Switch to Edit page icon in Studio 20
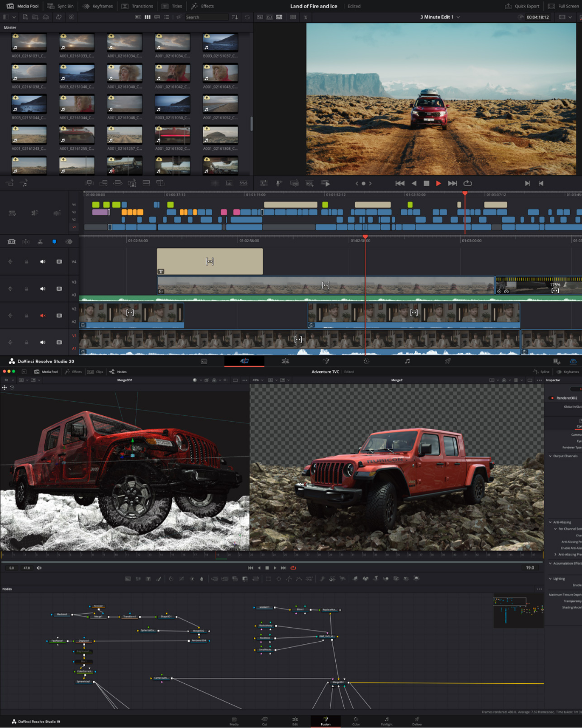Image resolution: width=582 pixels, height=728 pixels. 285,361
